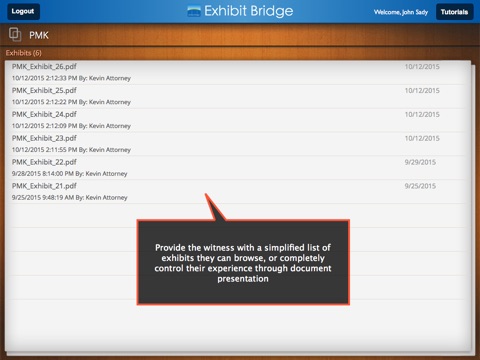Image resolution: width=480 pixels, height=360 pixels.
Task: Select the PMK case title
Action: (x=39, y=35)
